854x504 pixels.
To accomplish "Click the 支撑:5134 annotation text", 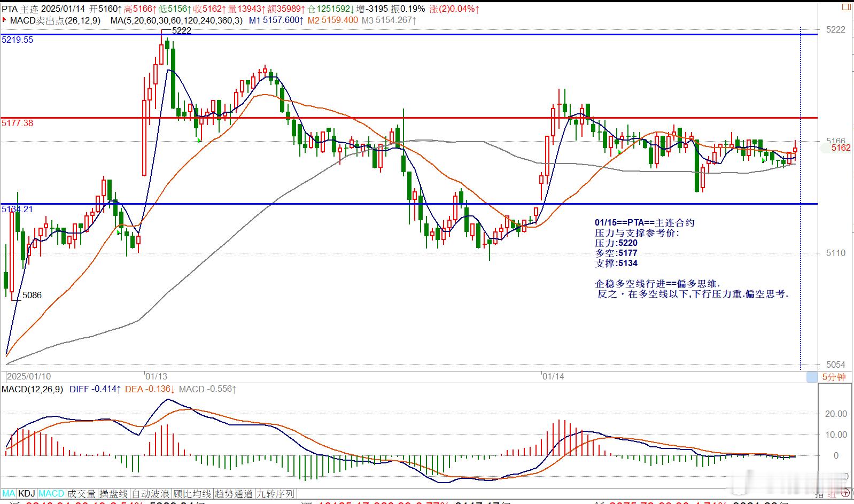I will coord(616,263).
